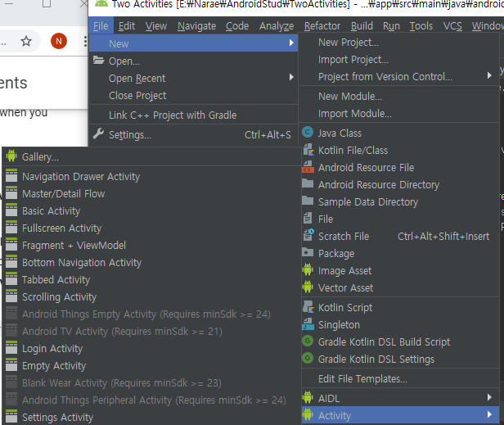
Task: Choose Import Project... entry
Action: [398, 60]
